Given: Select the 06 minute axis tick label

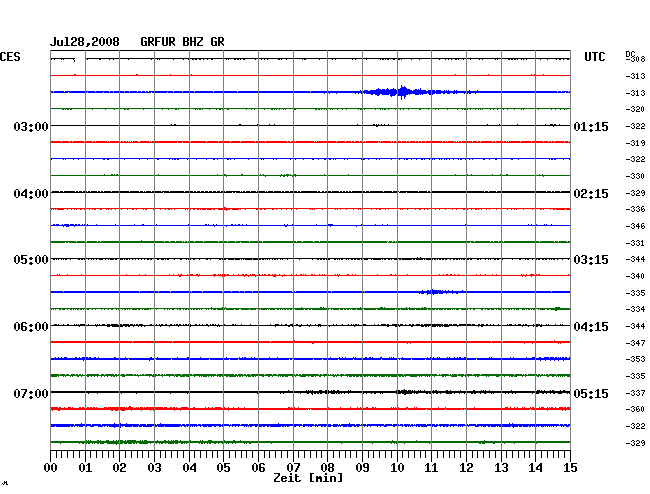Looking at the screenshot, I should [258, 467].
